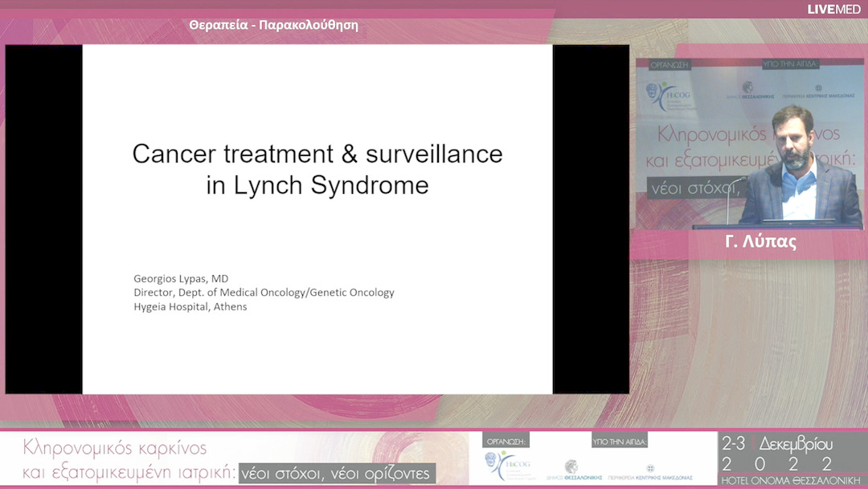Click the ΟΡΓΑΝΩΣΗ: label in bottom banner
Viewport: 868px width, 489px height.
click(506, 442)
